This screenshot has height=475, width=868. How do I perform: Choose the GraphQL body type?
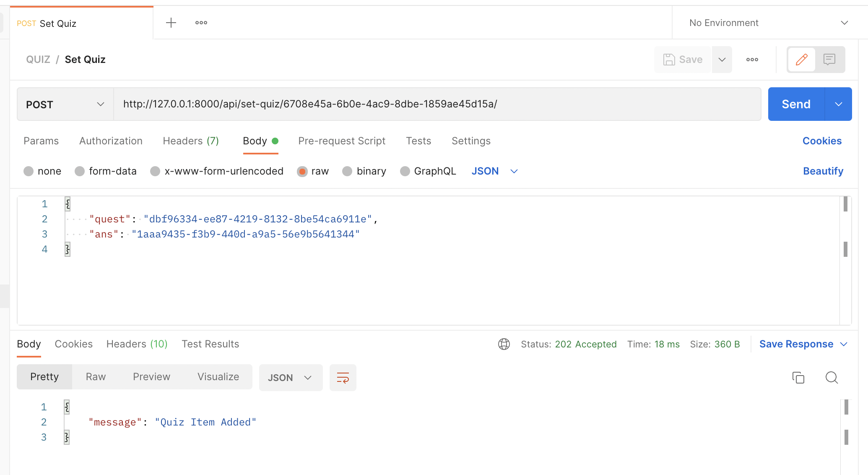coord(405,171)
